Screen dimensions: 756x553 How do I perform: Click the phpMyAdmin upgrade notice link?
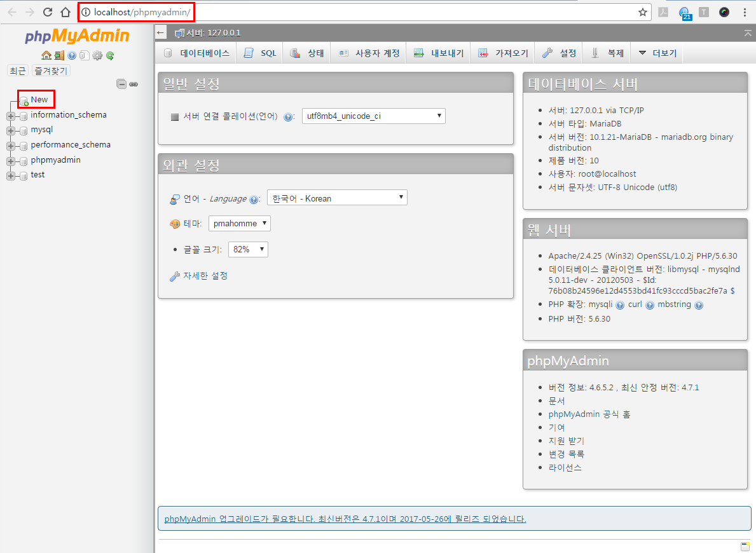tap(345, 519)
